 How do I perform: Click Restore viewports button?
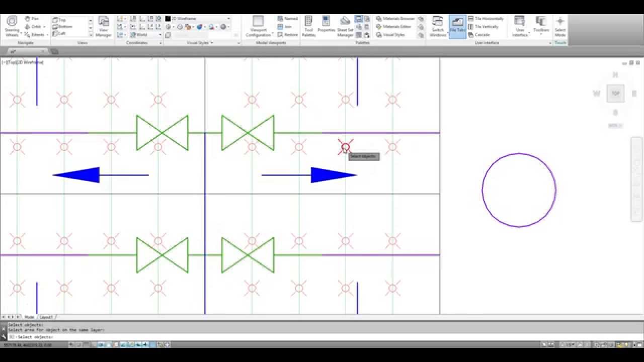tap(287, 35)
